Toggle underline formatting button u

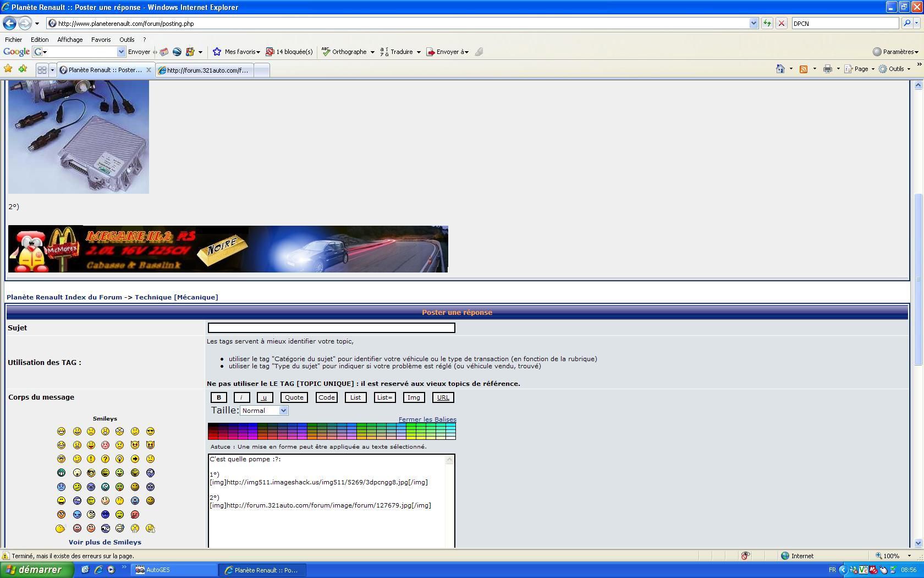click(265, 397)
